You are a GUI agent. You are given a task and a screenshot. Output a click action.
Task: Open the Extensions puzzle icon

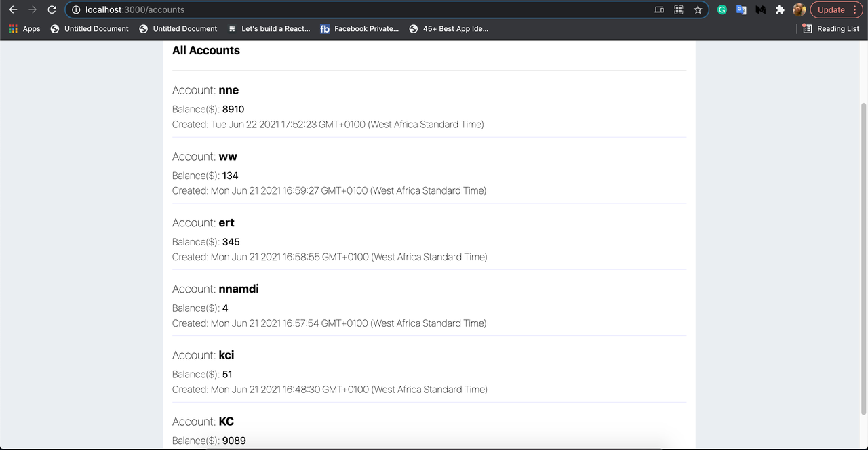pyautogui.click(x=780, y=9)
